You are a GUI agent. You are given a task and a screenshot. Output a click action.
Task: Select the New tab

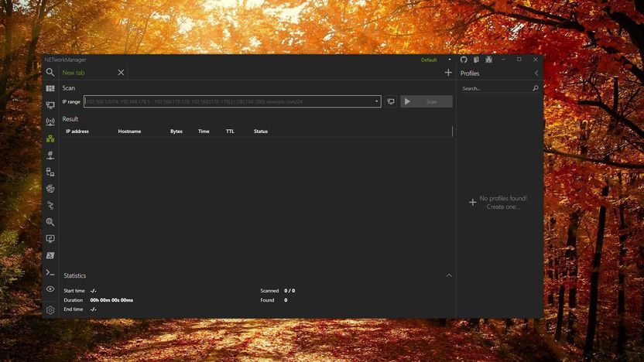[74, 73]
